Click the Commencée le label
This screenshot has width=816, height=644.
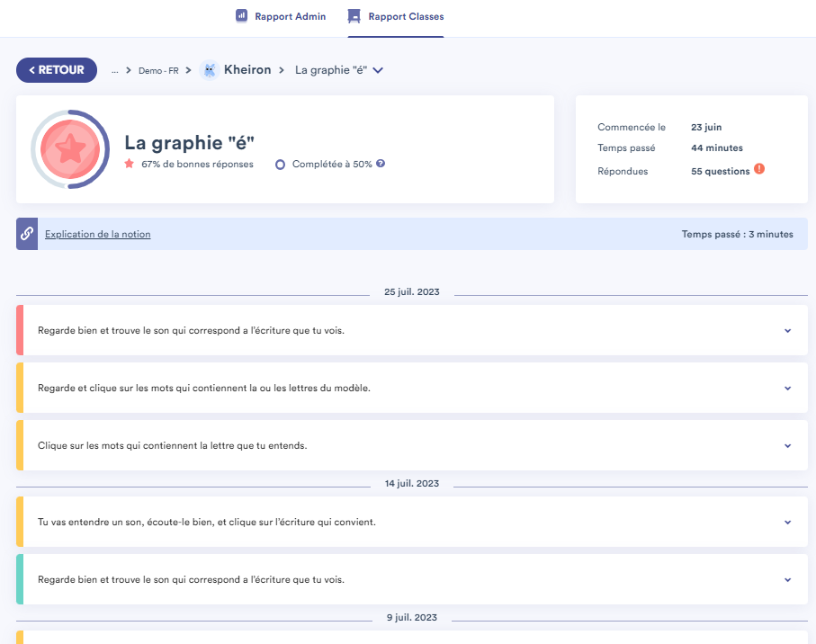pyautogui.click(x=632, y=128)
